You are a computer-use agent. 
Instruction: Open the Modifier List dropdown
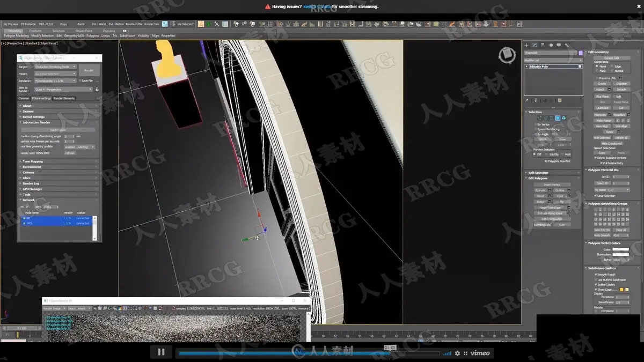pos(553,60)
